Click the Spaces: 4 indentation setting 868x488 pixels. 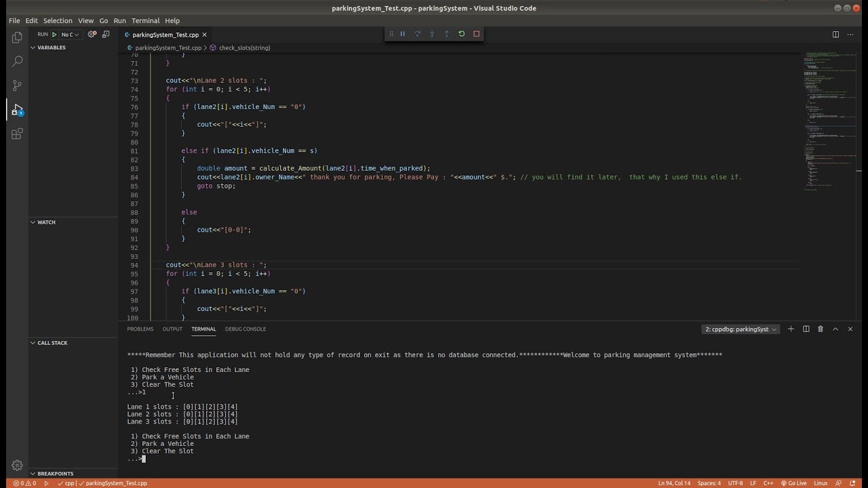tap(709, 483)
